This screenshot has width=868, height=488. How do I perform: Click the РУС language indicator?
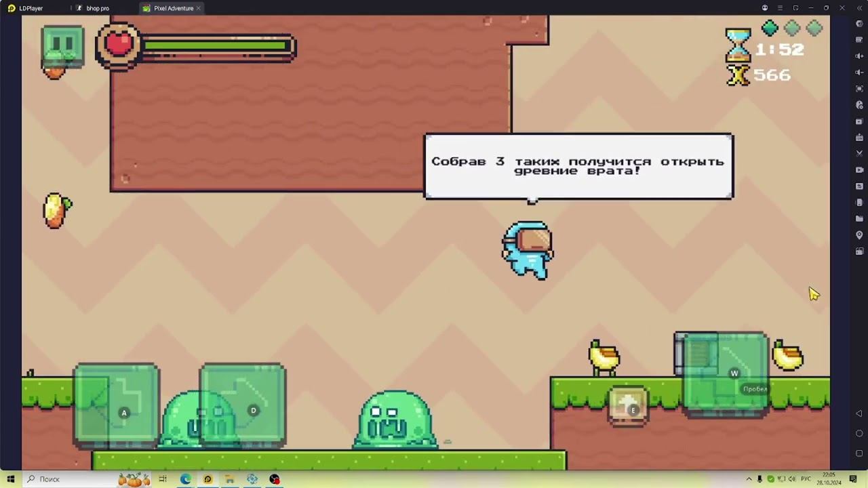point(806,479)
